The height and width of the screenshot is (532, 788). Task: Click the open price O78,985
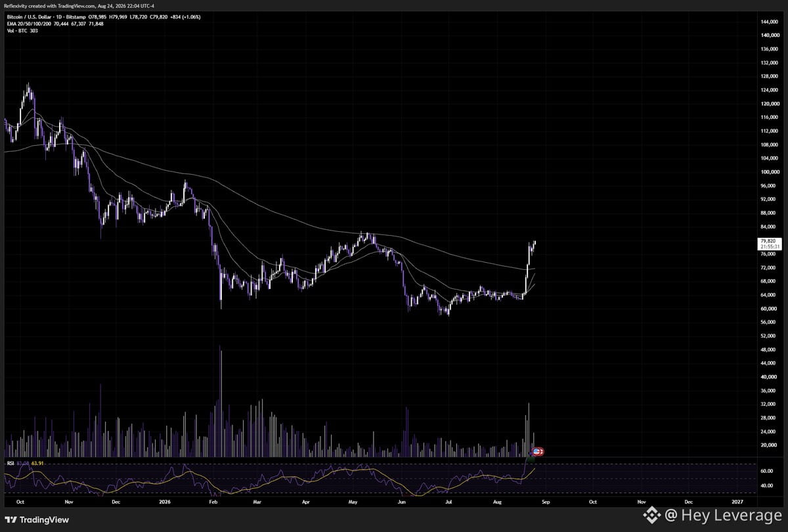tap(97, 16)
